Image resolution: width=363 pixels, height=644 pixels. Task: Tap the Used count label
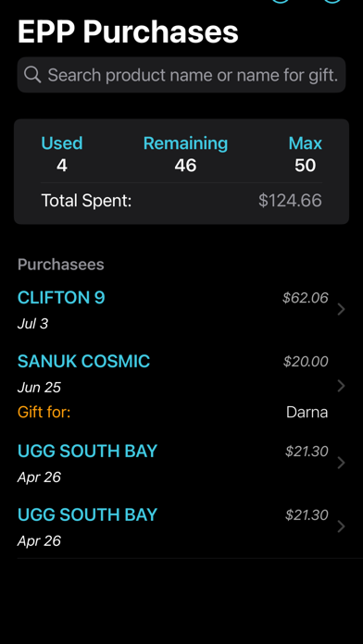[x=62, y=143]
